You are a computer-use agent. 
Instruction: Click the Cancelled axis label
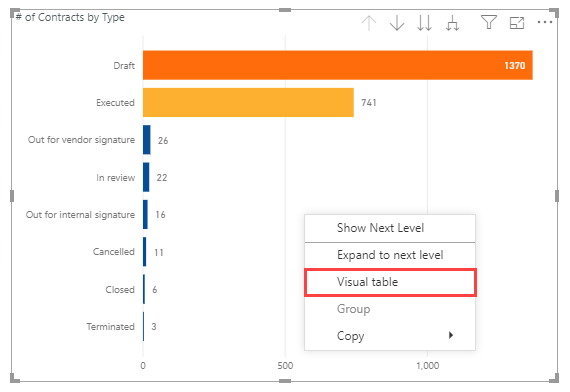pos(114,252)
